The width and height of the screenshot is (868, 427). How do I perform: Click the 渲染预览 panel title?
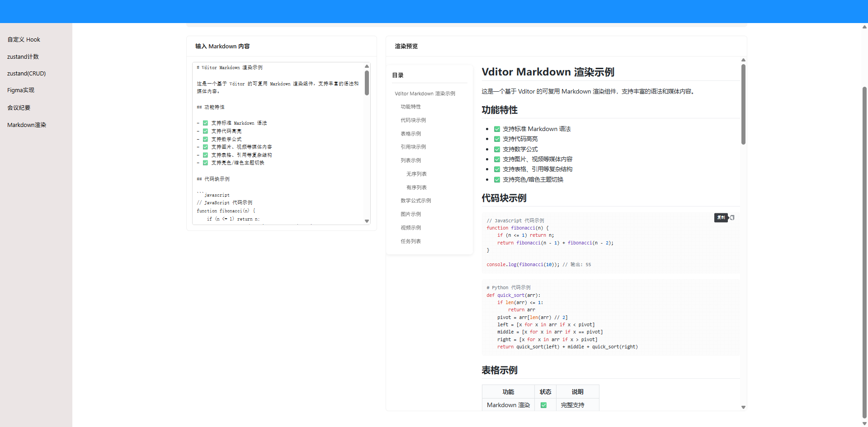click(x=406, y=46)
